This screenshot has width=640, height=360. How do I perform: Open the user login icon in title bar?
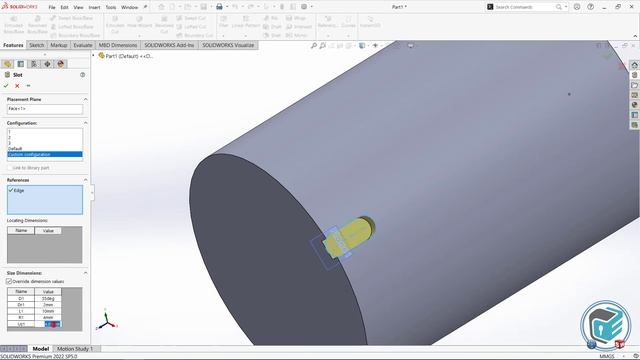coord(577,7)
